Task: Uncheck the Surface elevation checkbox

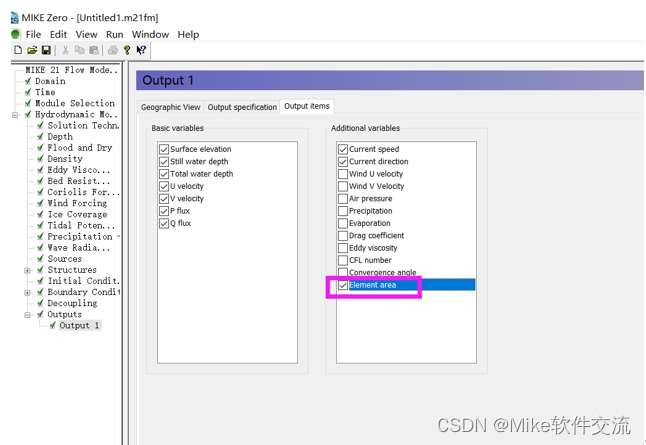Action: (164, 149)
